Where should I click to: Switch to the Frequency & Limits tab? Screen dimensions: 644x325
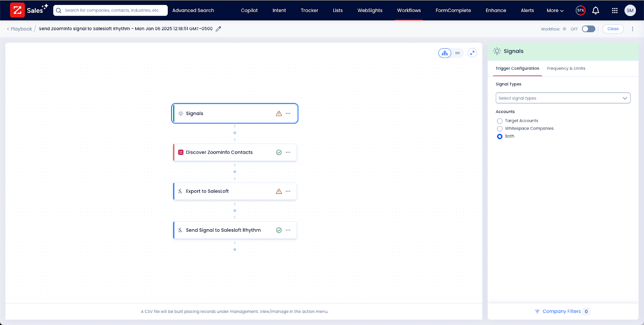(566, 68)
